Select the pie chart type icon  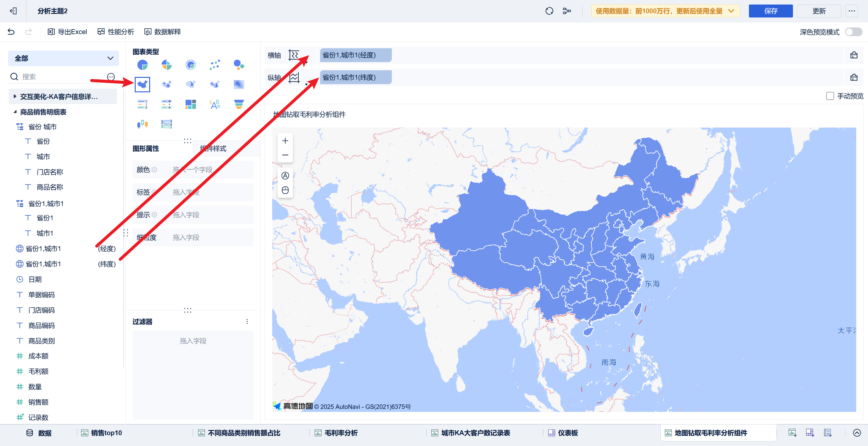point(142,65)
